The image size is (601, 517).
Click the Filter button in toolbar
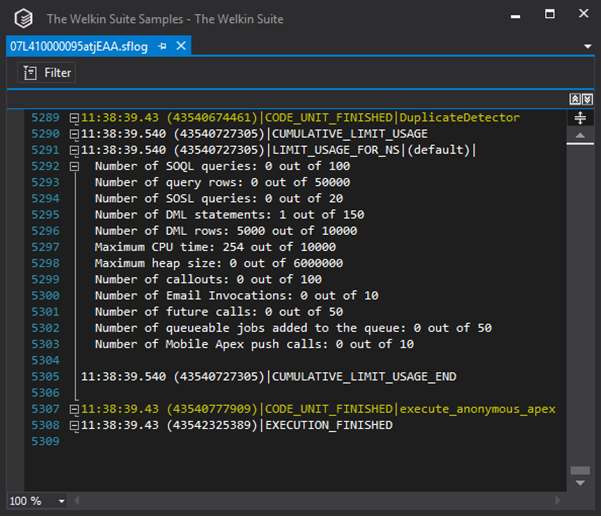tap(47, 73)
